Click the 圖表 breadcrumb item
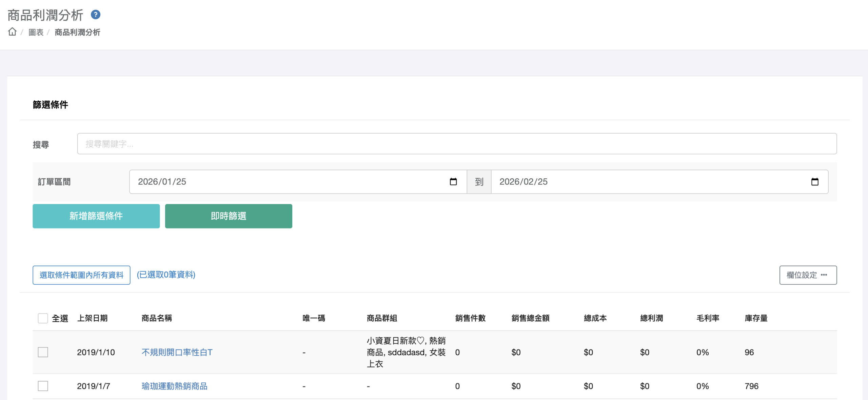The height and width of the screenshot is (400, 868). pyautogui.click(x=36, y=32)
